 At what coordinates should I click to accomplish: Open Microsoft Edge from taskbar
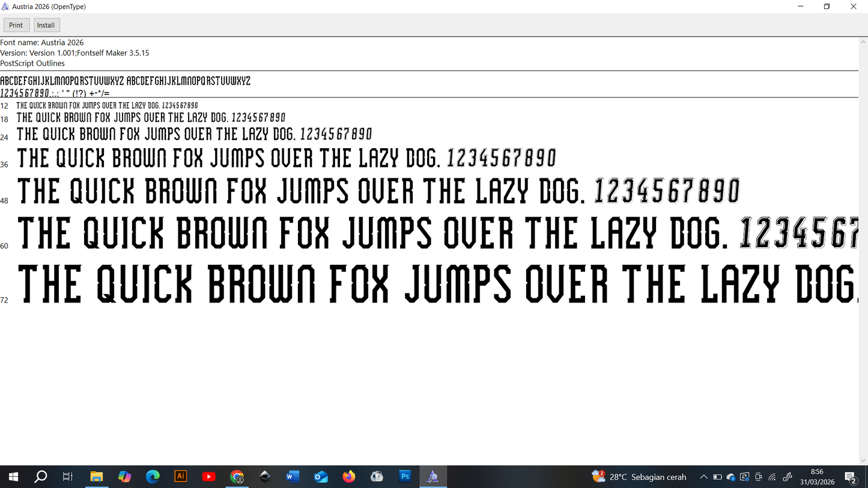click(153, 477)
